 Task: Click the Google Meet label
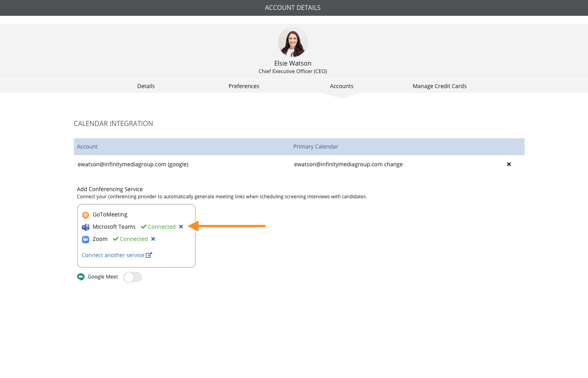103,277
